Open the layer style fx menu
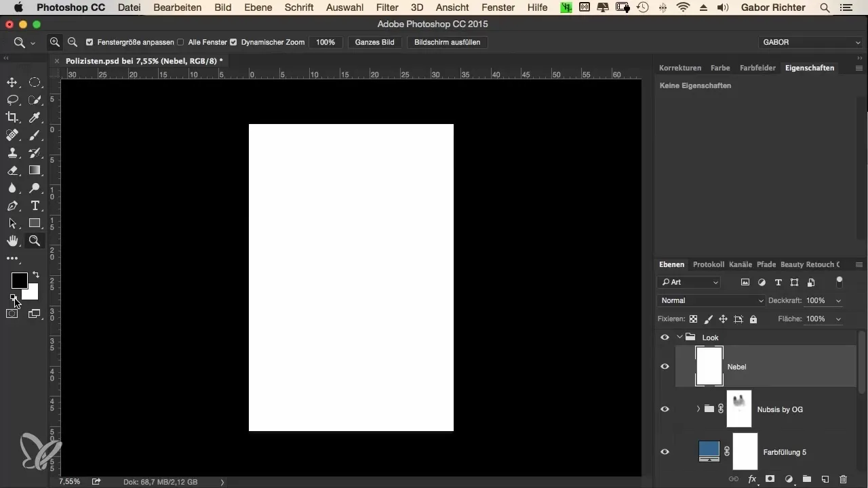 pyautogui.click(x=752, y=479)
